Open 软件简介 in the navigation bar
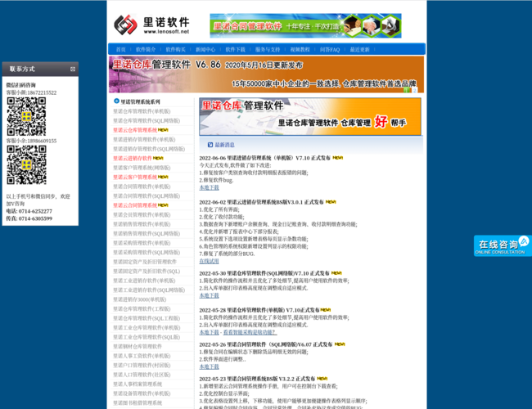The height and width of the screenshot is (409, 532). 146,50
